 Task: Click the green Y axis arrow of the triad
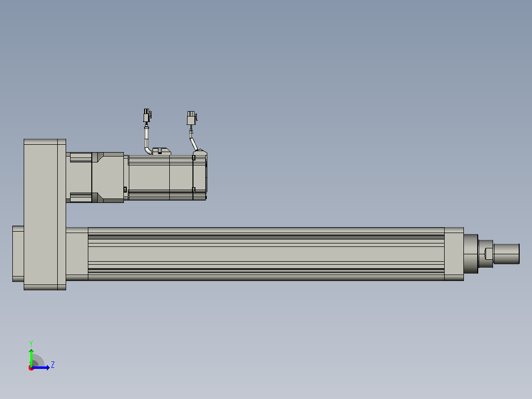click(x=31, y=358)
